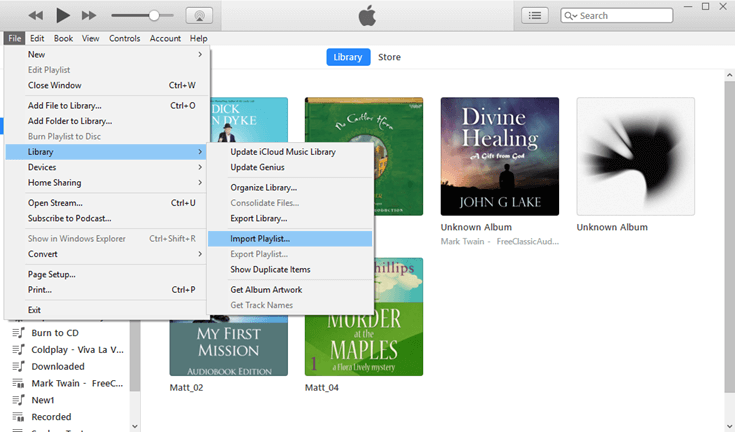Select Export Library option
The height and width of the screenshot is (432, 735).
258,218
